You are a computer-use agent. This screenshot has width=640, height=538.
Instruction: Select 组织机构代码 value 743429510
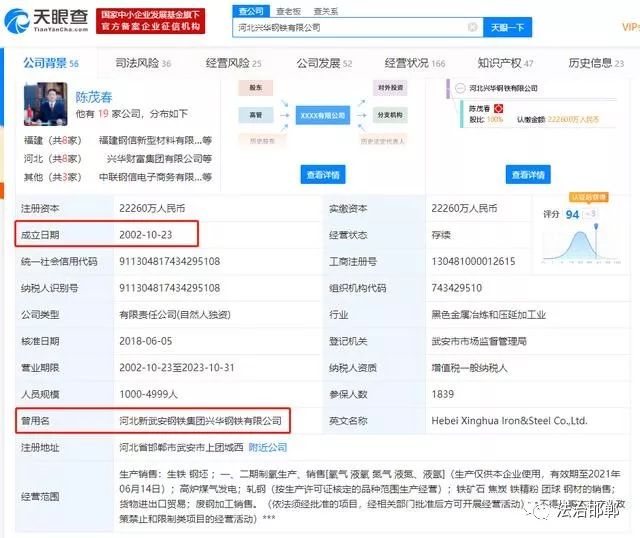click(457, 288)
